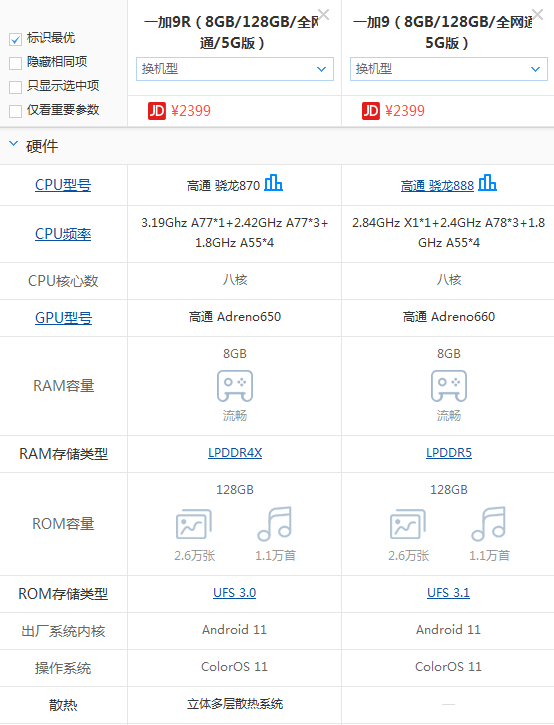Open benchmark chart icon beside 骁龙870
This screenshot has width=554, height=725.
tap(273, 183)
